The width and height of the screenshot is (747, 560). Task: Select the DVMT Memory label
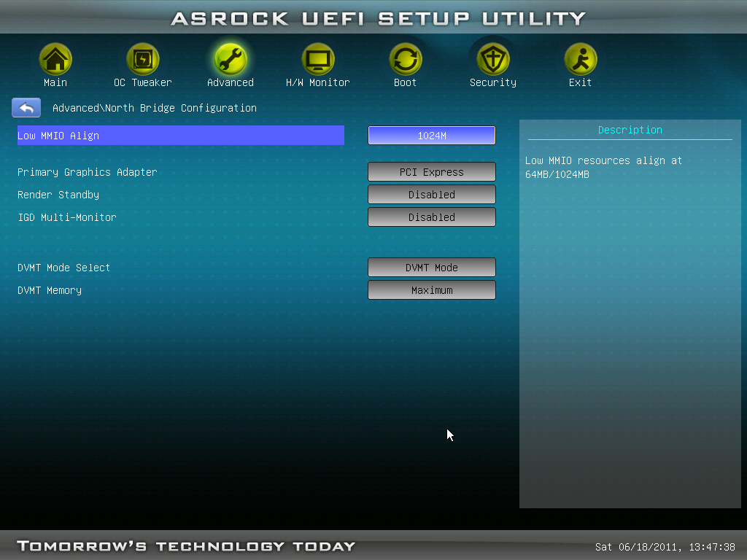pos(50,290)
